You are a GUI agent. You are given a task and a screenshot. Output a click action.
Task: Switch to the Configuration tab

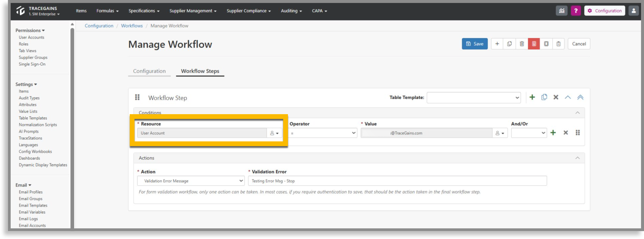coord(149,71)
